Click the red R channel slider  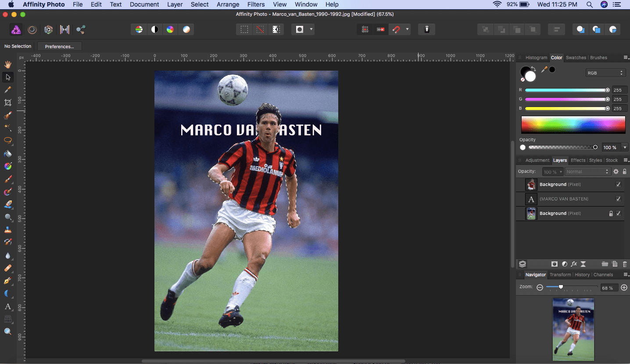tap(566, 90)
